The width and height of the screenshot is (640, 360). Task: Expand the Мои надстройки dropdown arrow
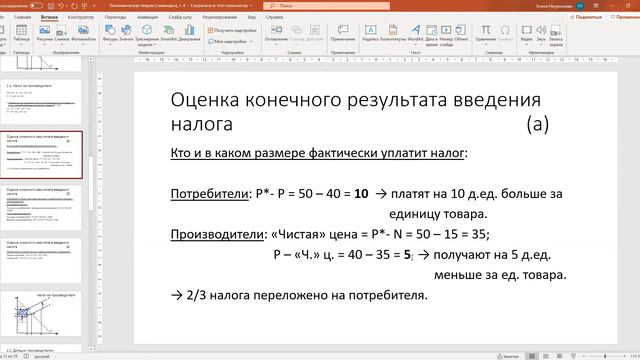pos(251,42)
